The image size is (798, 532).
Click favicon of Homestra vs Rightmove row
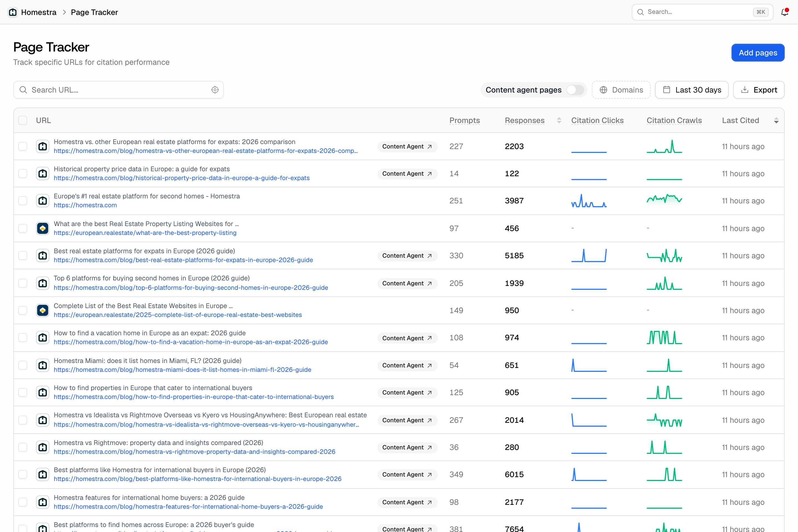pos(43,447)
